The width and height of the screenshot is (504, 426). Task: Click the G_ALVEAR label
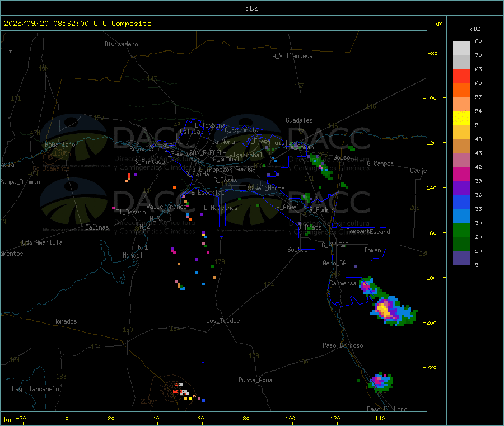coord(335,245)
